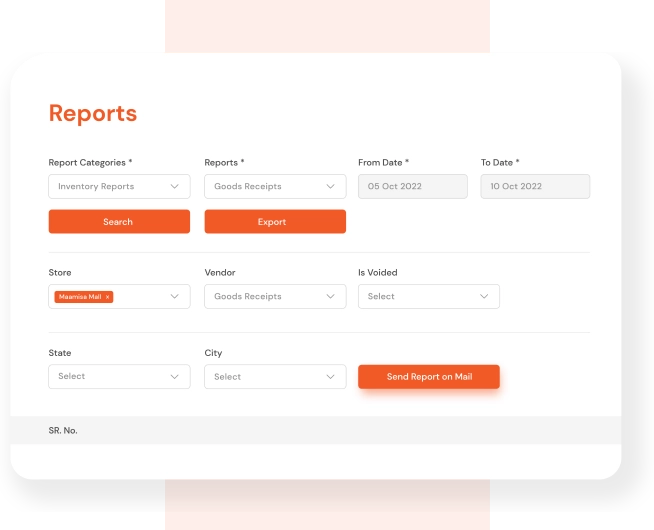The image size is (654, 530).
Task: Pick the To Date field 10 Oct 2022
Action: pos(534,186)
